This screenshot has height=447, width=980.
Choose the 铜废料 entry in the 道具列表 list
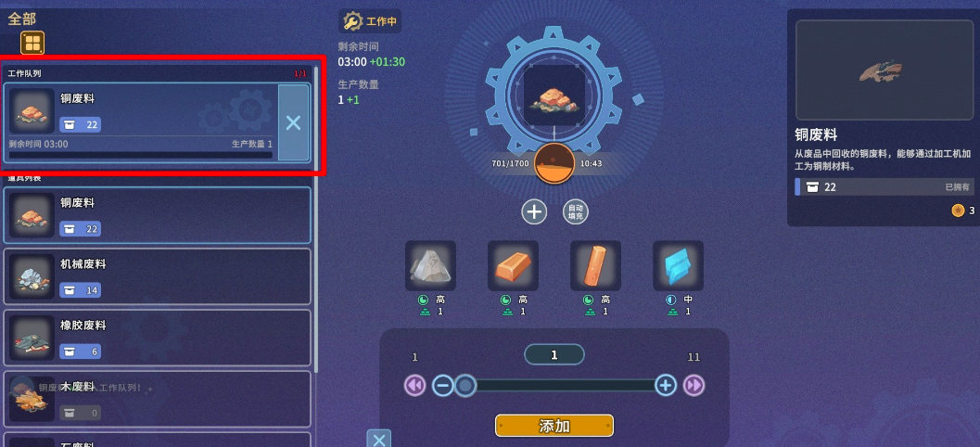click(x=157, y=215)
